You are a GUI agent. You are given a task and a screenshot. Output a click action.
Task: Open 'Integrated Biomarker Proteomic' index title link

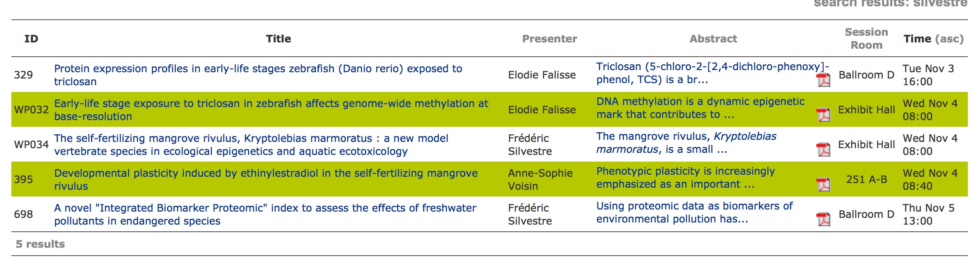[x=265, y=215]
